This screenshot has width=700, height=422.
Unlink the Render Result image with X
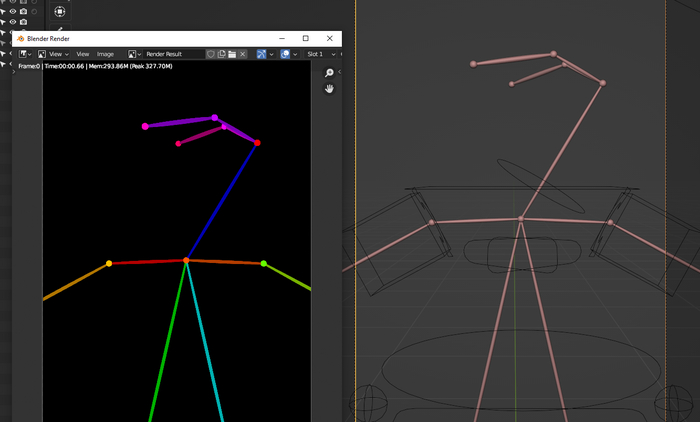click(x=243, y=54)
